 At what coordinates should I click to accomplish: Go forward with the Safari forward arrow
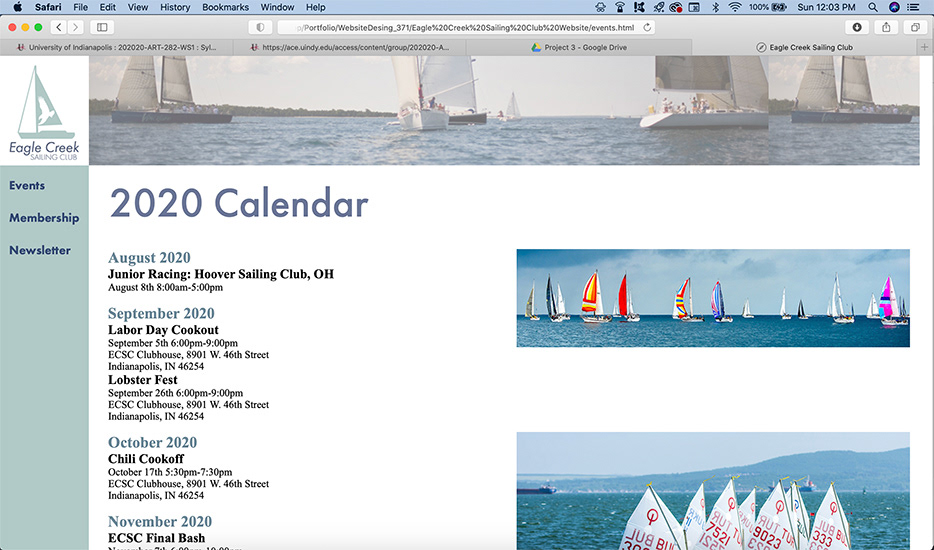pyautogui.click(x=75, y=27)
